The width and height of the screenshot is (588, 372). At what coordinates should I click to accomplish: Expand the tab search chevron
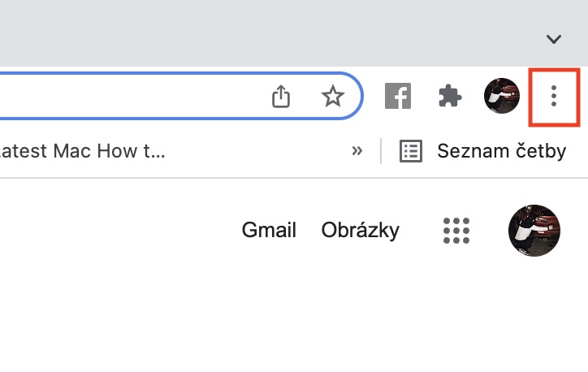pyautogui.click(x=554, y=39)
